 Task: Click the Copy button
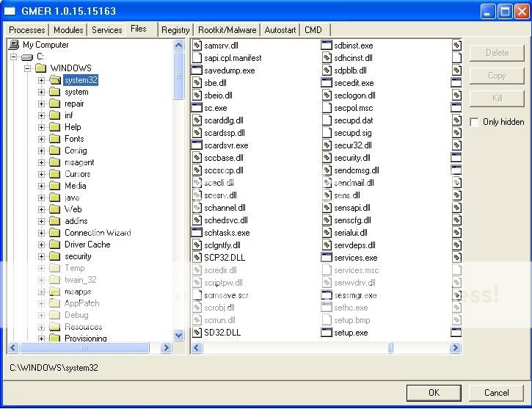(497, 76)
